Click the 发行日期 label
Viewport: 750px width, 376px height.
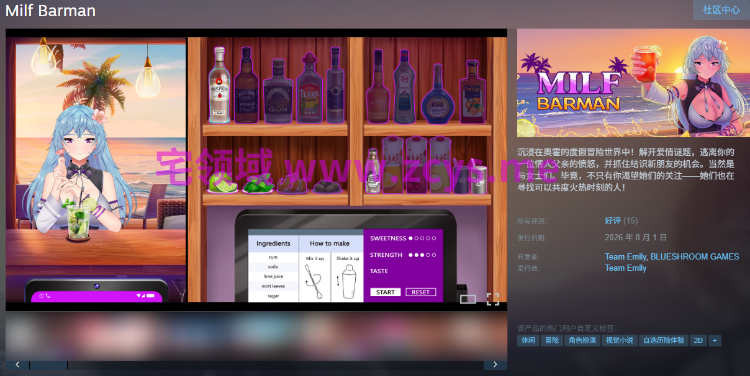click(x=531, y=238)
